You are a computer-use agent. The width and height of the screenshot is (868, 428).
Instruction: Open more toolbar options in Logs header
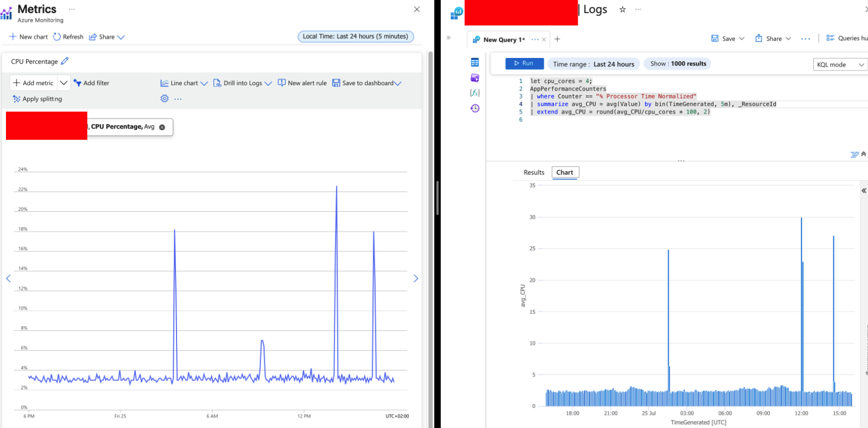click(806, 38)
